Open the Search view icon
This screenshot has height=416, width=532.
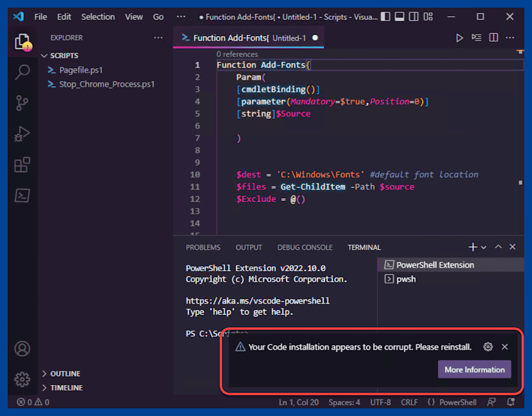(x=22, y=72)
